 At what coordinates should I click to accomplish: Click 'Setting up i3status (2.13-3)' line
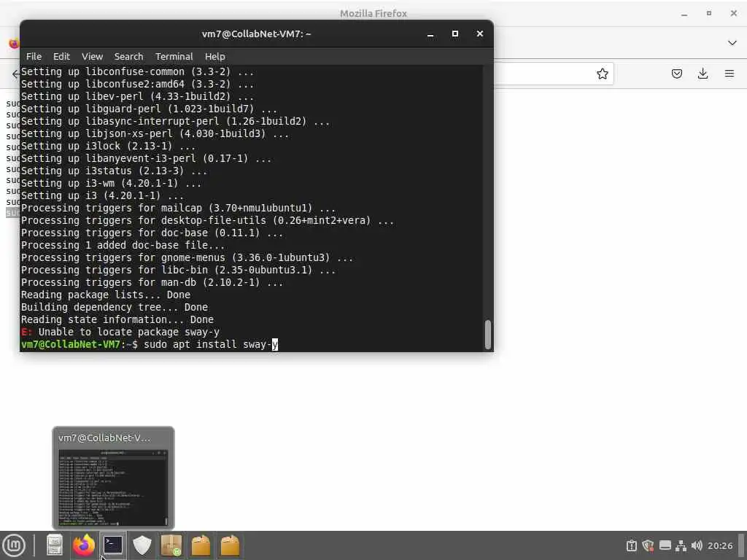[x=114, y=171]
